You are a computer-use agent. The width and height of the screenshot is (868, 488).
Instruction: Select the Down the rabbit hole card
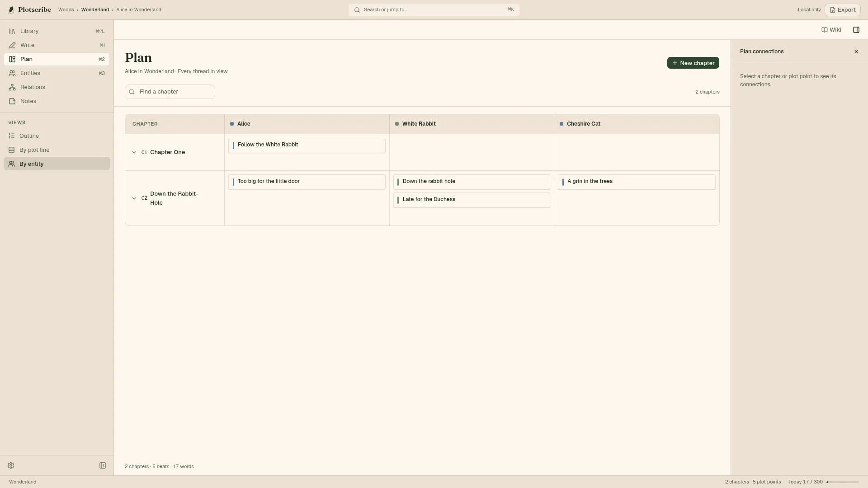click(472, 182)
